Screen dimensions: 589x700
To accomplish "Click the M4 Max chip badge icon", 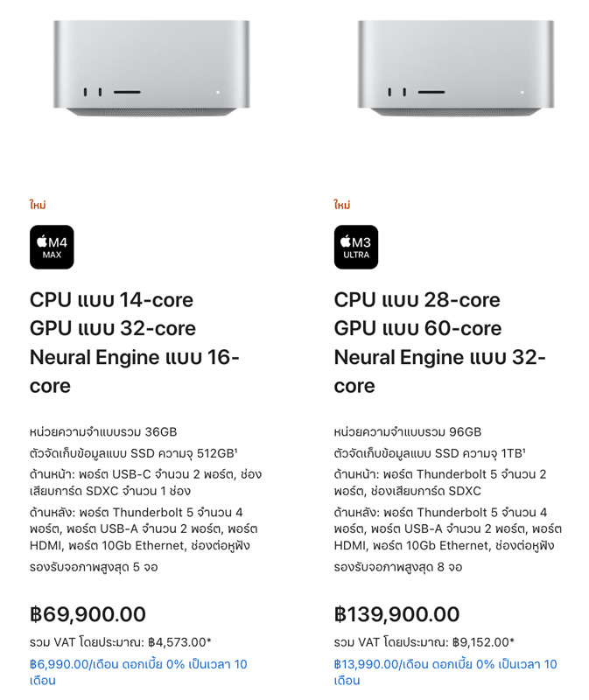I will [52, 247].
